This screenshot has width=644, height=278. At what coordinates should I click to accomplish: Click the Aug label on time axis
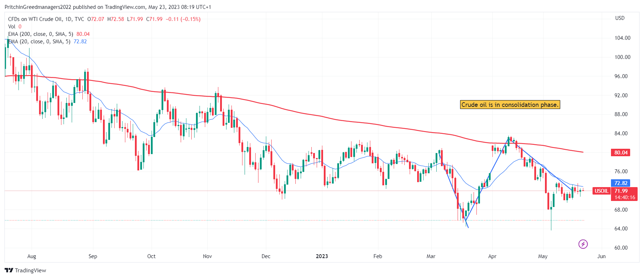[x=32, y=256]
